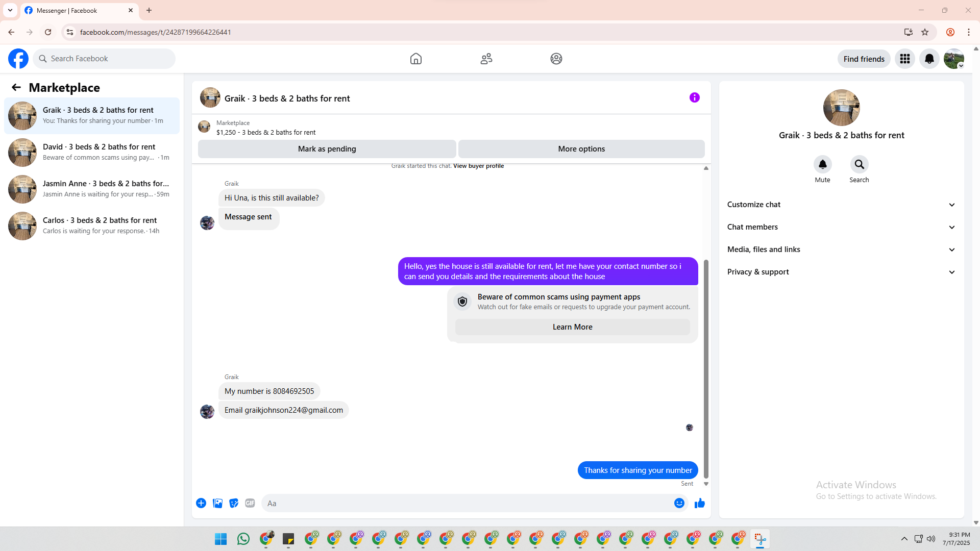Open more actions plus icon
980x551 pixels.
tap(201, 503)
